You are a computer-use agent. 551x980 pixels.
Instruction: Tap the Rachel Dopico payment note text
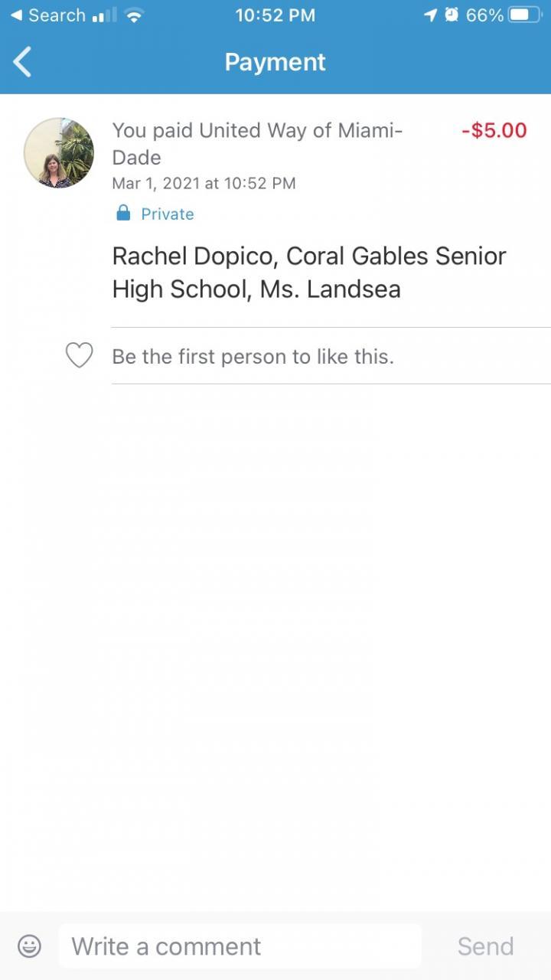pos(308,272)
